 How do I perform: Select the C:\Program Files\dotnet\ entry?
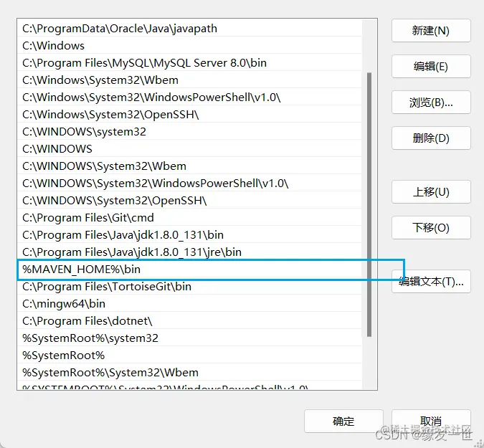click(x=189, y=321)
